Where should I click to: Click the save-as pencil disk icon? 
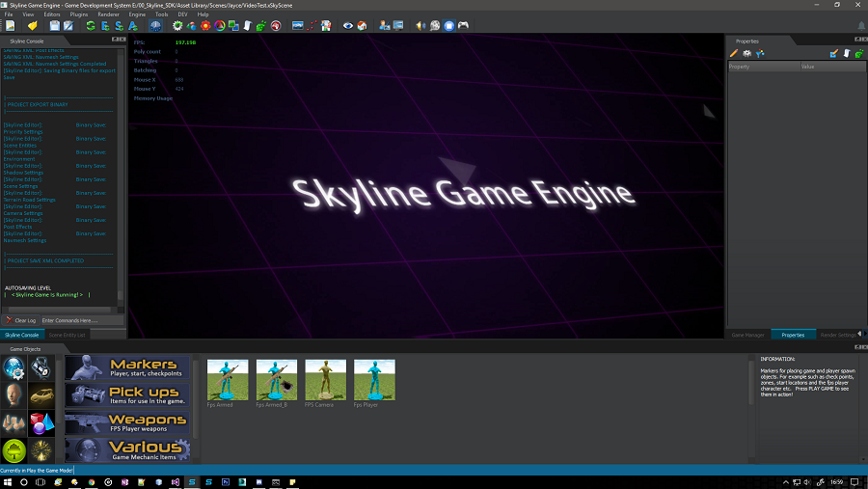68,25
